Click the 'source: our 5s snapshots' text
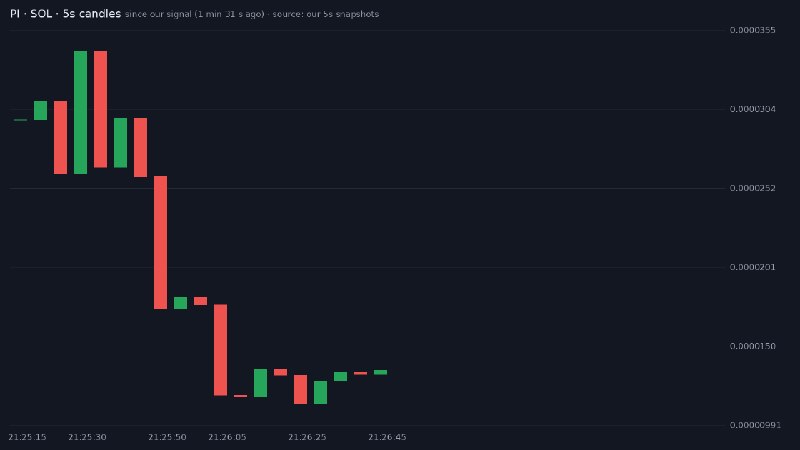 tap(326, 14)
